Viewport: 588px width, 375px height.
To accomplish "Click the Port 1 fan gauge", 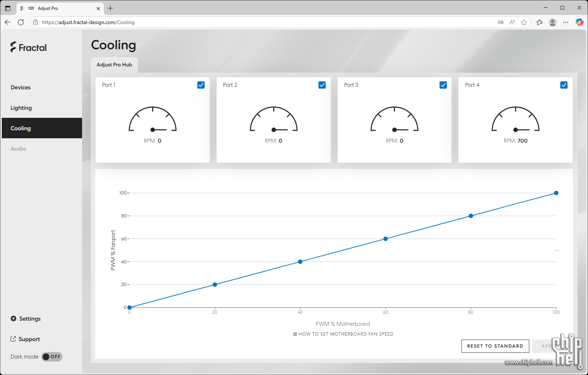I will pos(152,119).
